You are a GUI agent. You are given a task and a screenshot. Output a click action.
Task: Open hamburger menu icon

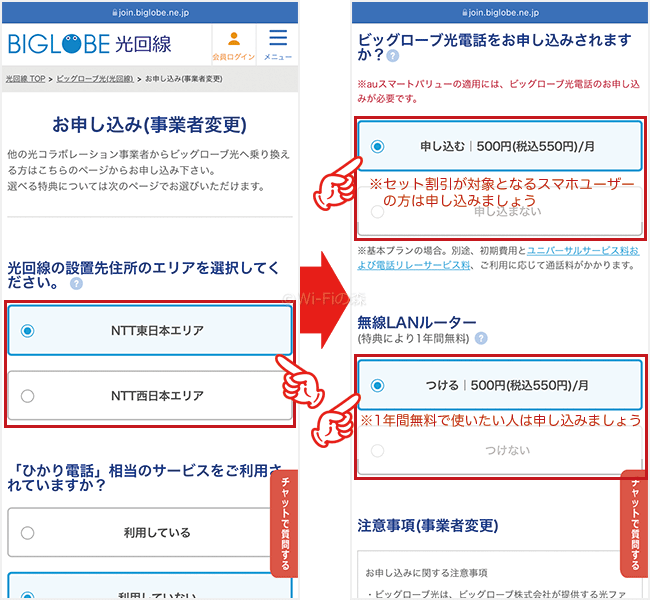tap(278, 38)
